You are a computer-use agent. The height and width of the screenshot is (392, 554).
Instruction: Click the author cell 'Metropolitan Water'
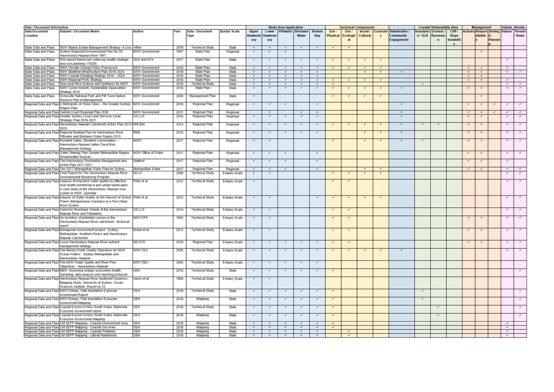click(153, 169)
